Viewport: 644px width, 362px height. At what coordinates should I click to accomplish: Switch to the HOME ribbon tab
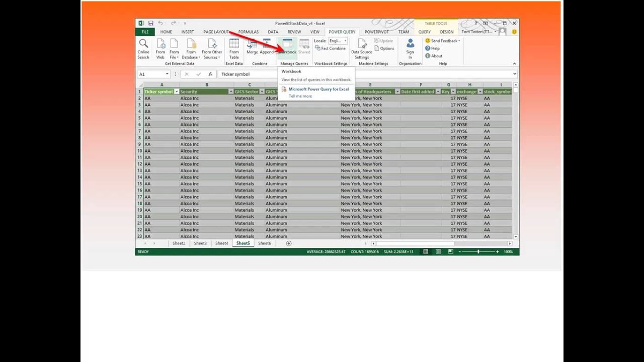coord(166,32)
